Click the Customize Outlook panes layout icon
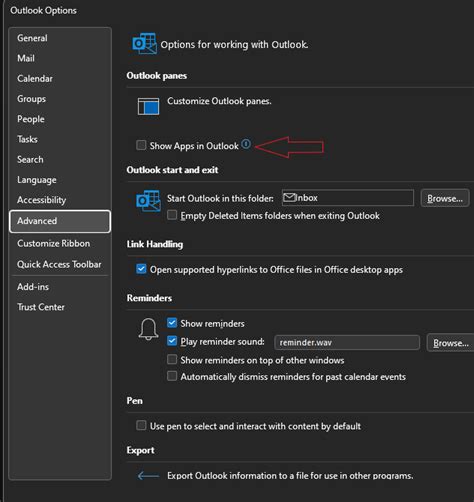This screenshot has height=502, width=474. [x=148, y=106]
